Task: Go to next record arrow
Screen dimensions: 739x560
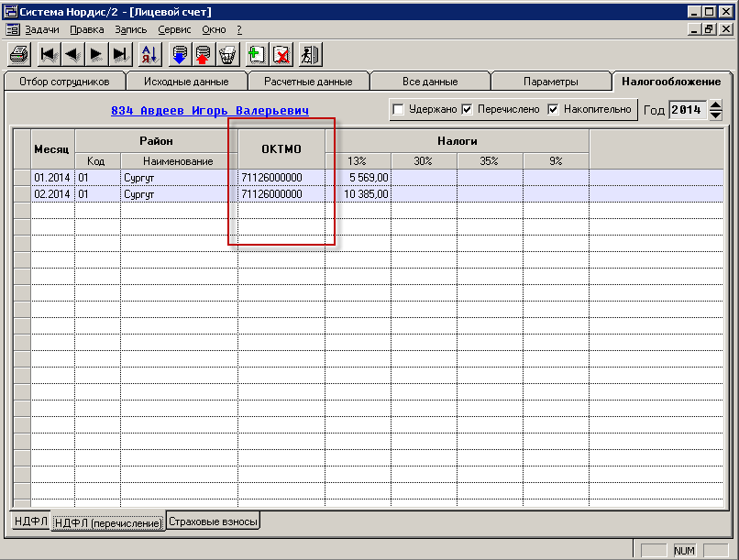Action: 96,55
